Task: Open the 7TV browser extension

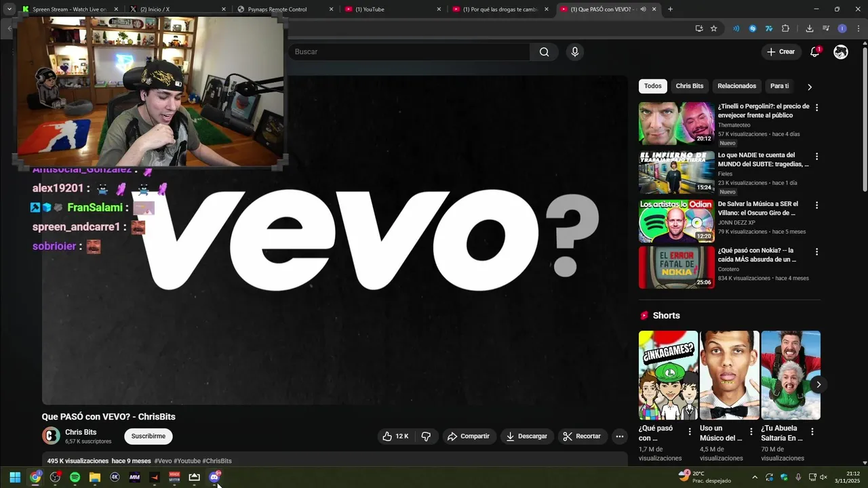Action: coord(769,28)
